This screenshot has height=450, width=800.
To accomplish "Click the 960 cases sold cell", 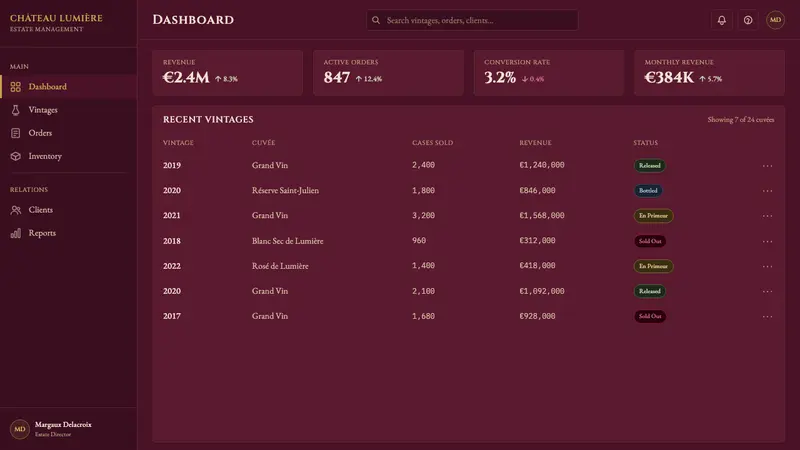I will click(419, 240).
